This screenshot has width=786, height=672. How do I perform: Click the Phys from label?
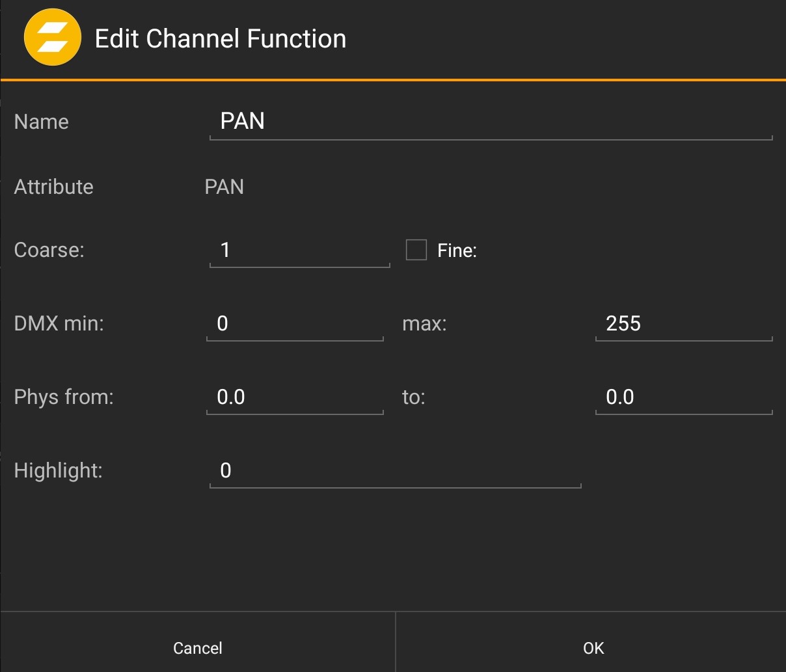click(64, 397)
